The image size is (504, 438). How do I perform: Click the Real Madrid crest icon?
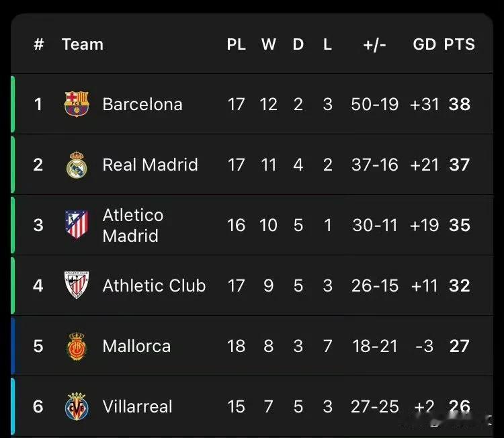tap(77, 165)
